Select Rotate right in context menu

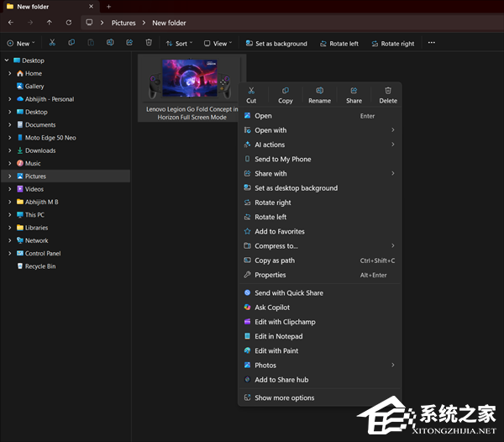point(319,203)
